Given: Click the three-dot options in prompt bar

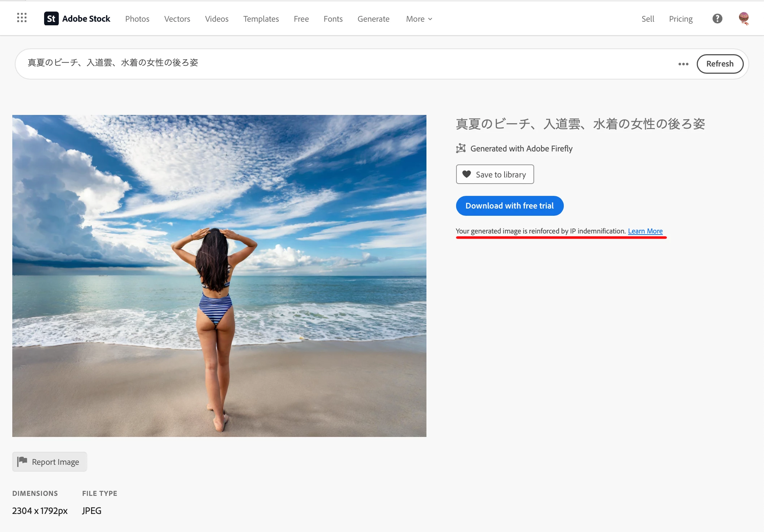Looking at the screenshot, I should pyautogui.click(x=683, y=64).
